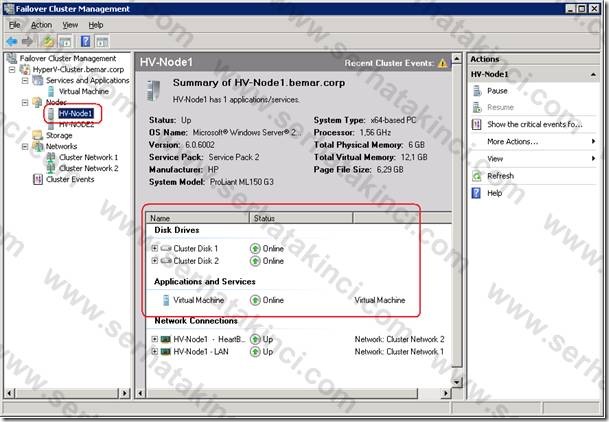This screenshot has height=422, width=609.
Task: Click the blue Help toolbar icon
Action: (85, 41)
